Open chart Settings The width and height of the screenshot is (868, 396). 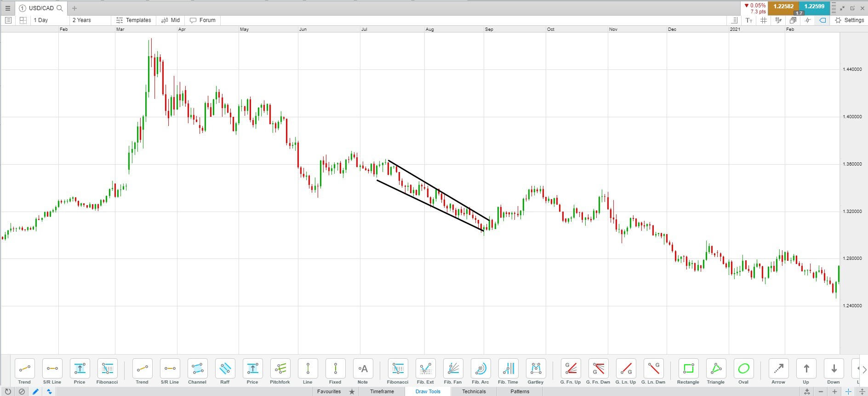click(x=850, y=20)
